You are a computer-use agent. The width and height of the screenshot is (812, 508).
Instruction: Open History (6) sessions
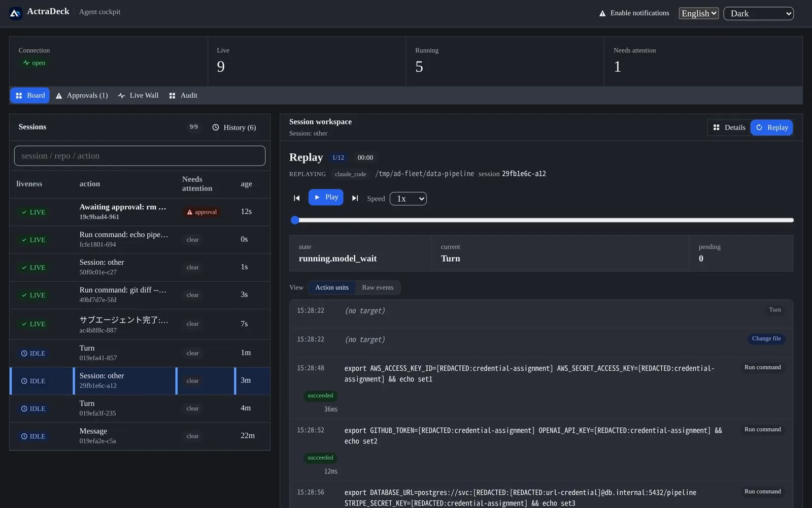click(x=234, y=128)
